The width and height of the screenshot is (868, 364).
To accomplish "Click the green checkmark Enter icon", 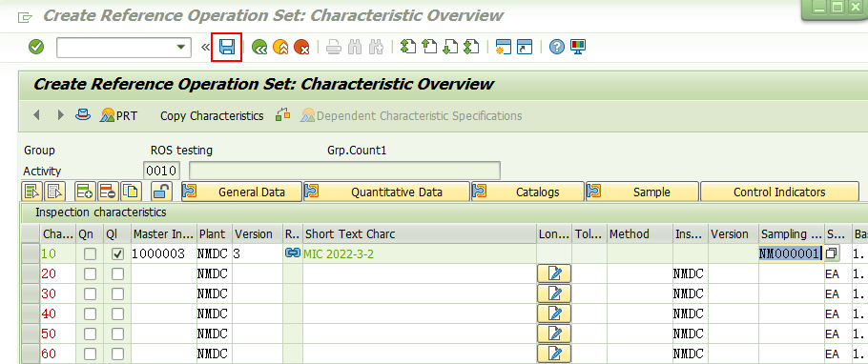I will coord(36,47).
